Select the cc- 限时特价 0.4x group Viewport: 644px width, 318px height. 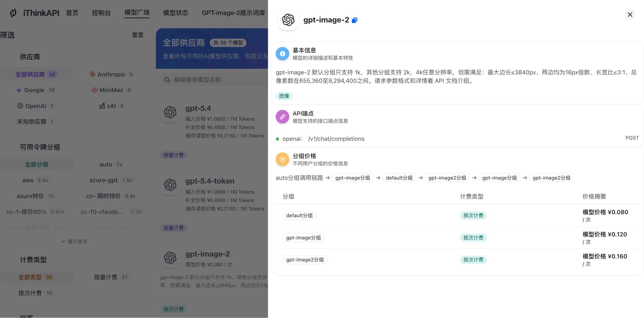click(111, 196)
